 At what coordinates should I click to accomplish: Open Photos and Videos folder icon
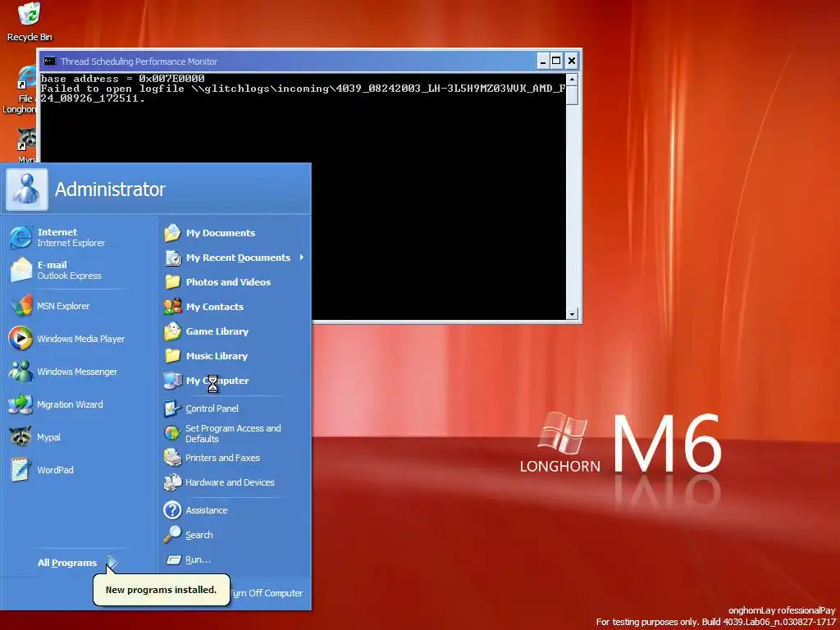coord(172,282)
